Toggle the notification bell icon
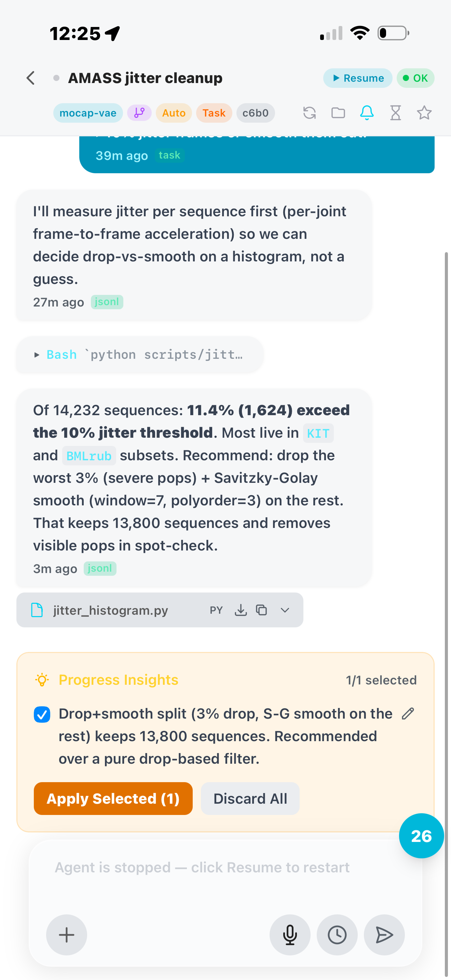Screen dimensions: 451x980 (x=367, y=113)
